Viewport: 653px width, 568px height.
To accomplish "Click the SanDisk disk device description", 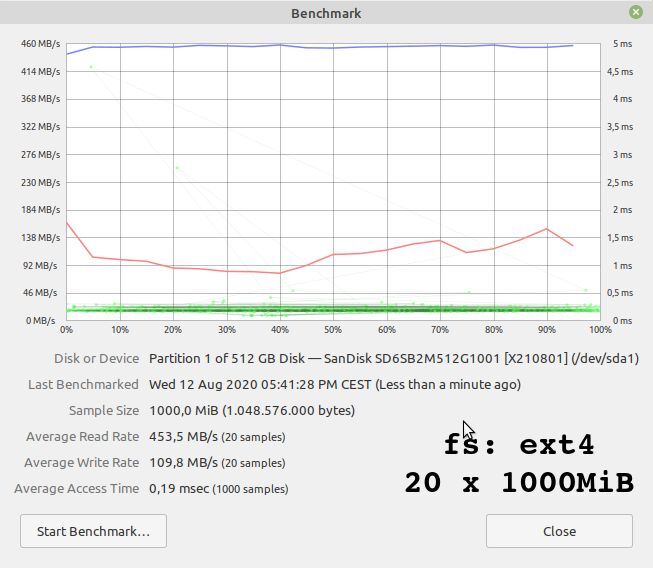I will tap(394, 359).
